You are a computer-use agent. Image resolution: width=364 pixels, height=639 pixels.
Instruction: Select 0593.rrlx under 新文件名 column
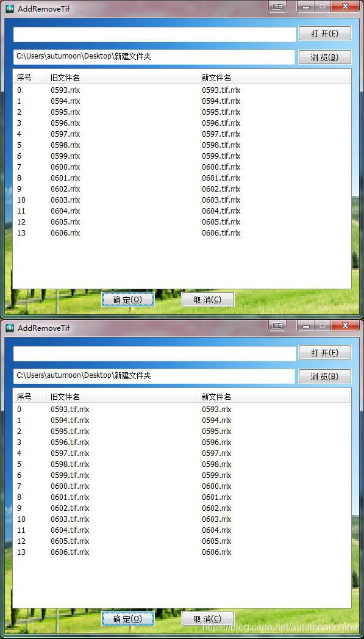click(216, 409)
